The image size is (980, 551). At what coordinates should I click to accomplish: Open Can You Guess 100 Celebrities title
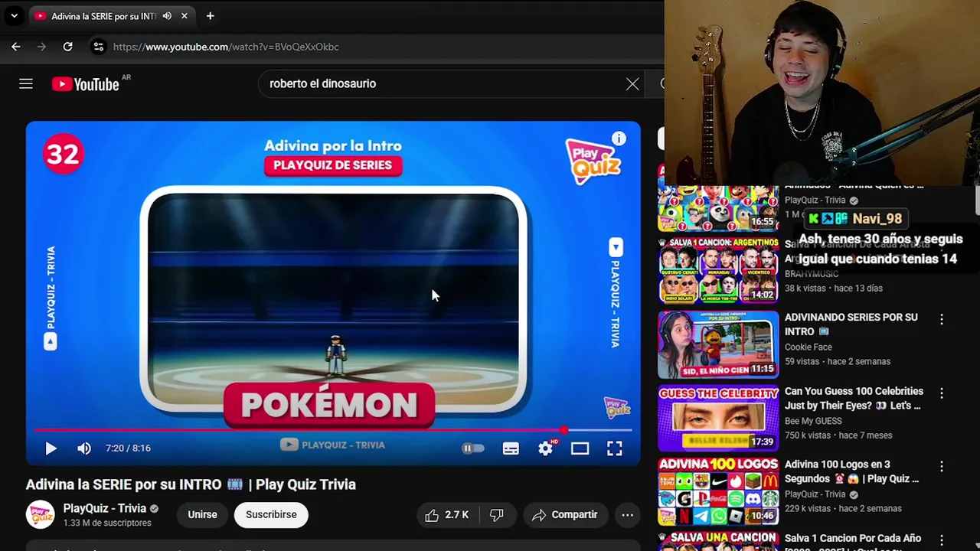click(x=854, y=399)
